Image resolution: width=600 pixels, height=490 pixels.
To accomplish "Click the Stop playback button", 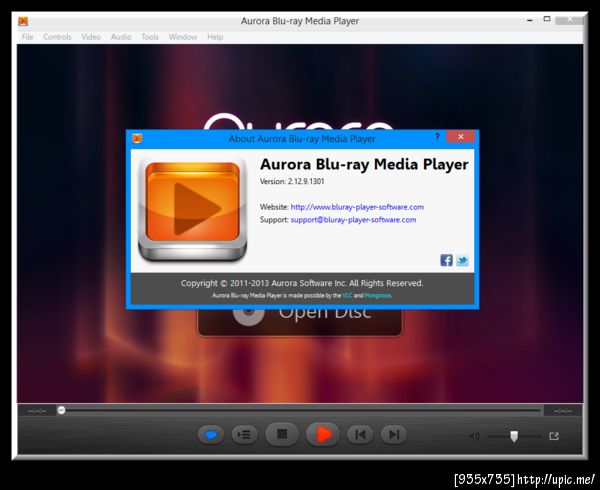I will pyautogui.click(x=282, y=434).
